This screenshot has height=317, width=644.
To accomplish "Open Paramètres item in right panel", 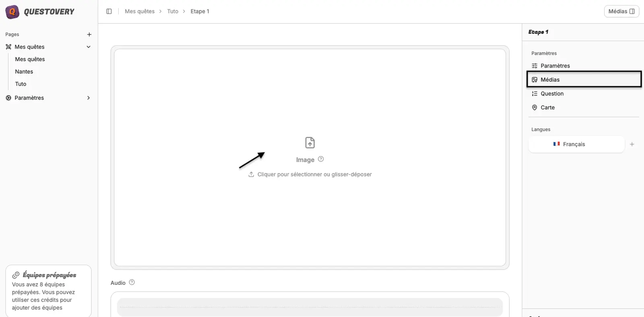I will tap(584, 66).
